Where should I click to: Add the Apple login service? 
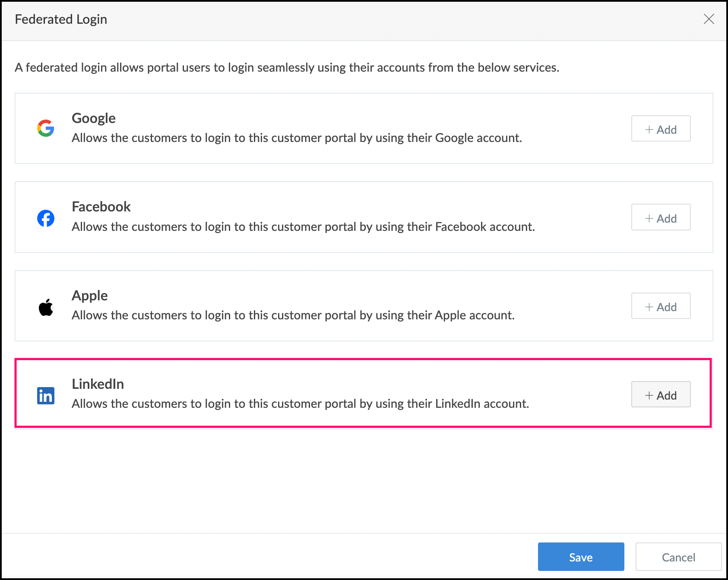point(661,306)
